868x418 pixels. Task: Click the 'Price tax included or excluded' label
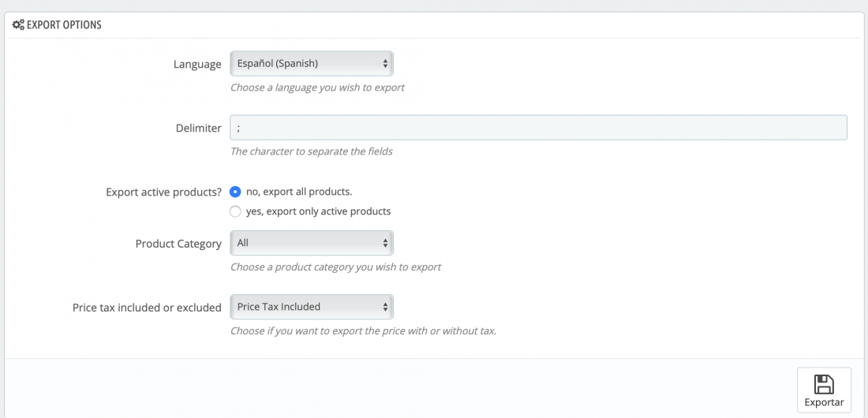(148, 308)
